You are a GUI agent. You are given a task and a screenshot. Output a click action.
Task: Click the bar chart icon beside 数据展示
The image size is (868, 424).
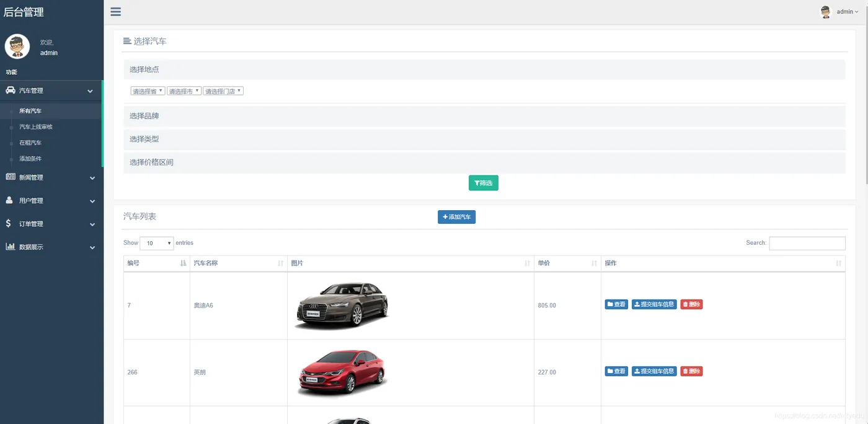coord(11,247)
